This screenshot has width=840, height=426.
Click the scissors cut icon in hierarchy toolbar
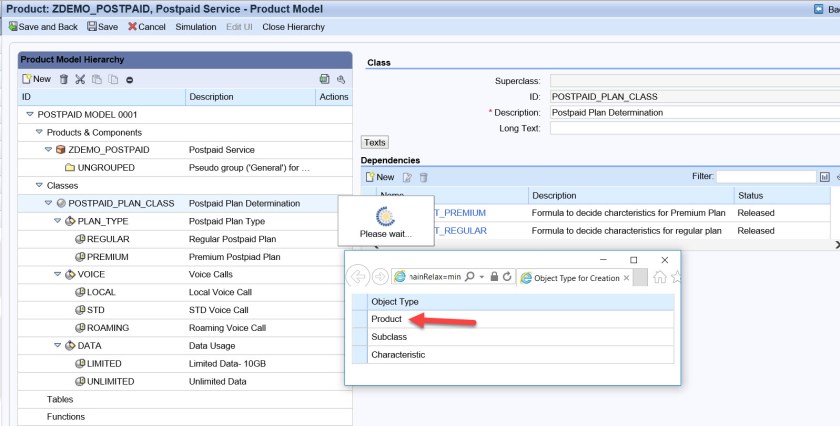[x=81, y=79]
